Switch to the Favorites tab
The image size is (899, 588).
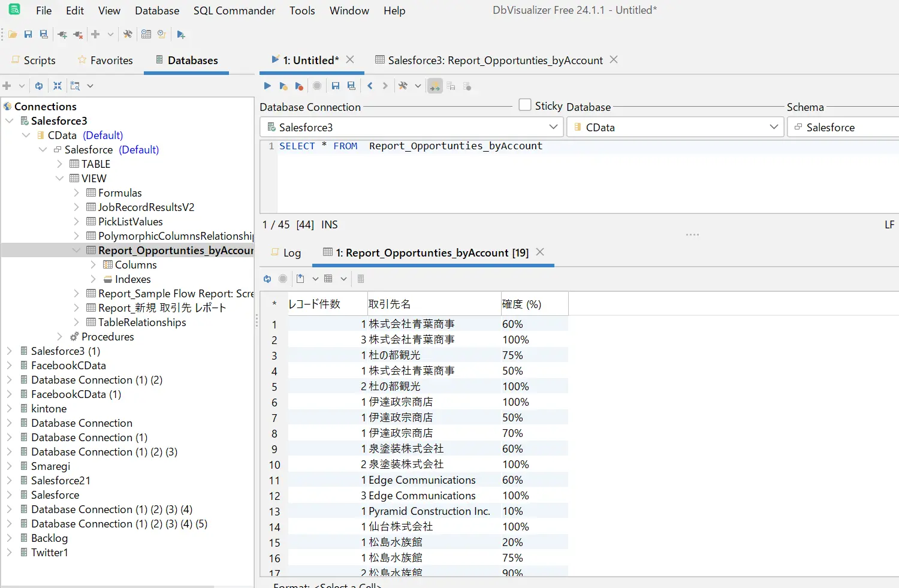point(105,61)
